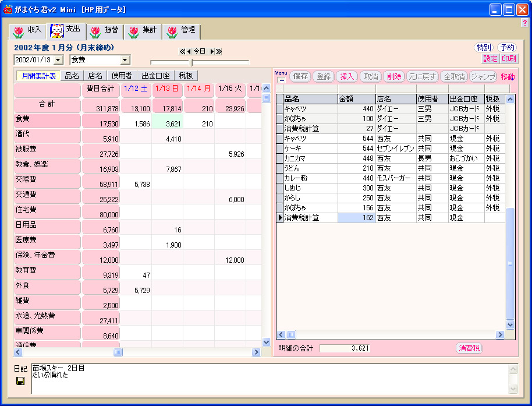Click the help question mark icon

tap(524, 23)
